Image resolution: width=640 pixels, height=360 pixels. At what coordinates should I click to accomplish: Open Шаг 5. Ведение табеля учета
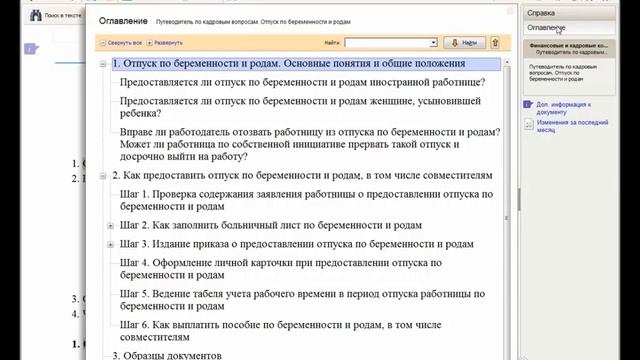pos(302,300)
